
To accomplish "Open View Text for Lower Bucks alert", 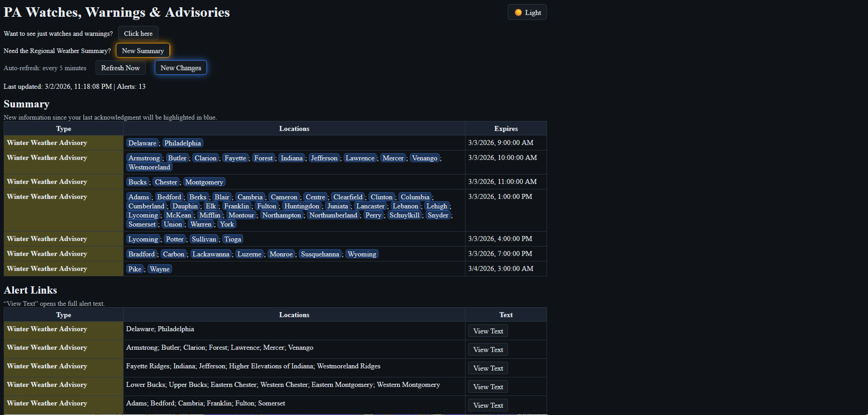I will [488, 387].
